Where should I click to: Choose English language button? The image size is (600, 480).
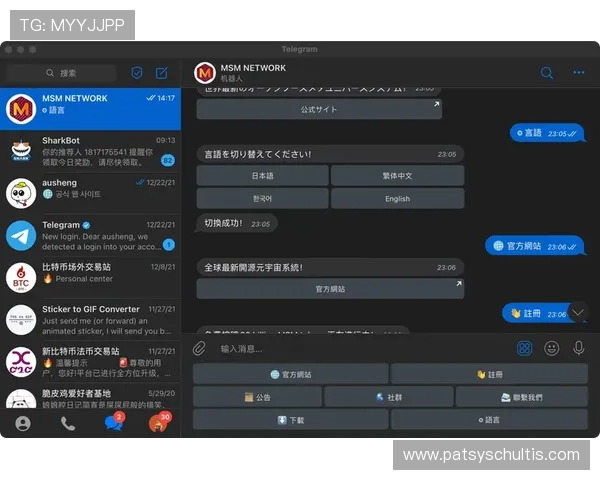pos(397,199)
